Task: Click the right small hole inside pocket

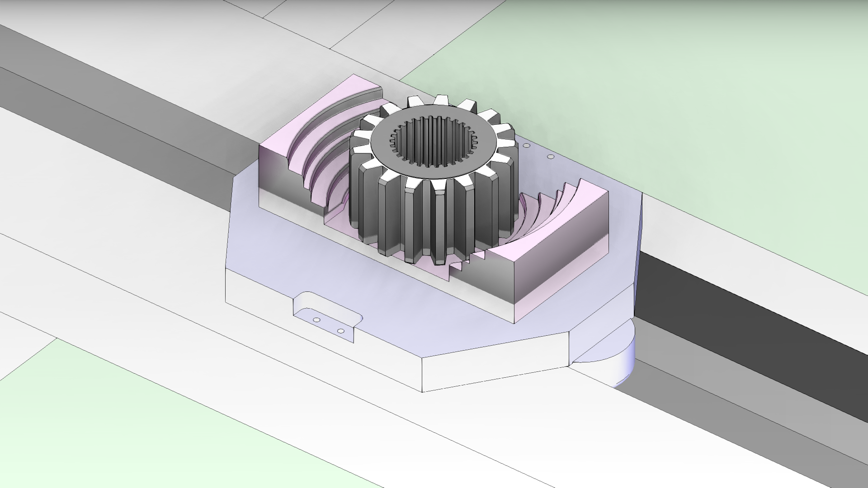Action: pos(341,331)
